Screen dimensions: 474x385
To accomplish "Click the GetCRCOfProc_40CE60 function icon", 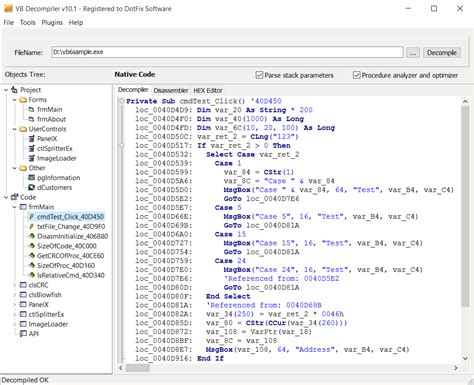I will 32,256.
